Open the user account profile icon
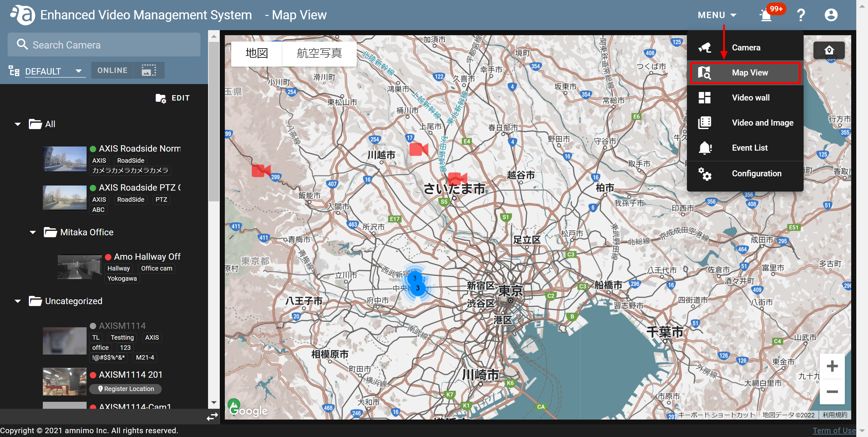The image size is (868, 437). pos(831,15)
